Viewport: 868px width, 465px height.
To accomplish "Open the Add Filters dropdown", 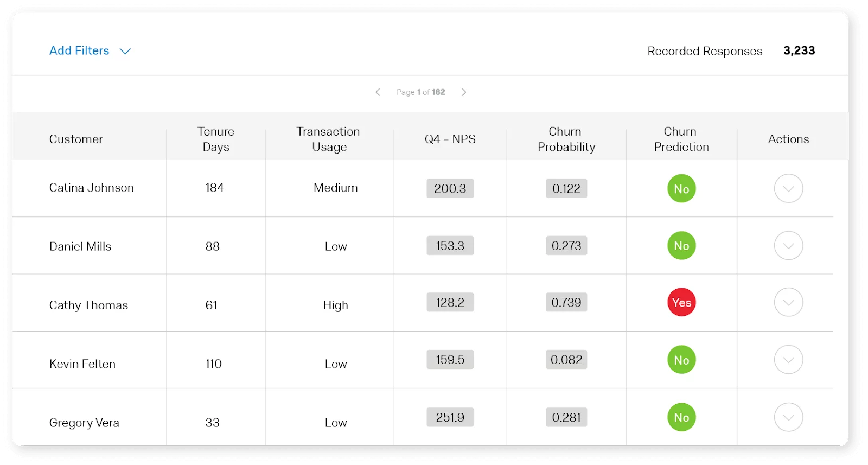I will click(90, 51).
